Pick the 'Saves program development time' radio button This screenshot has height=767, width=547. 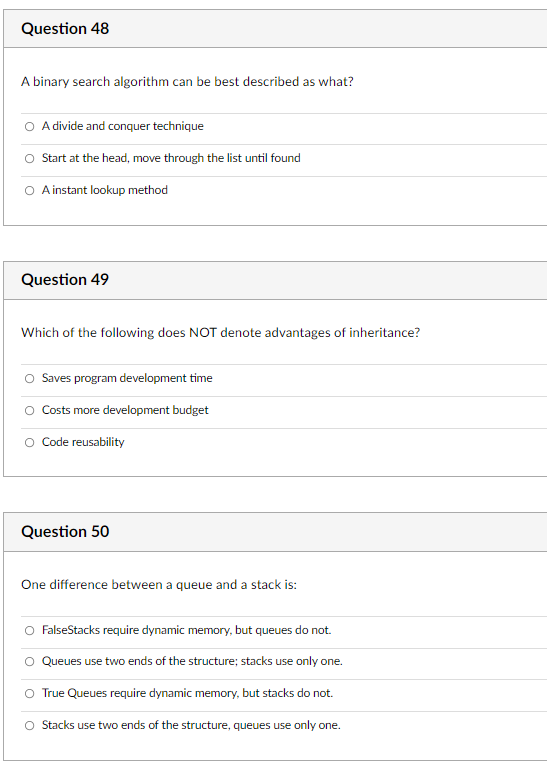(29, 379)
